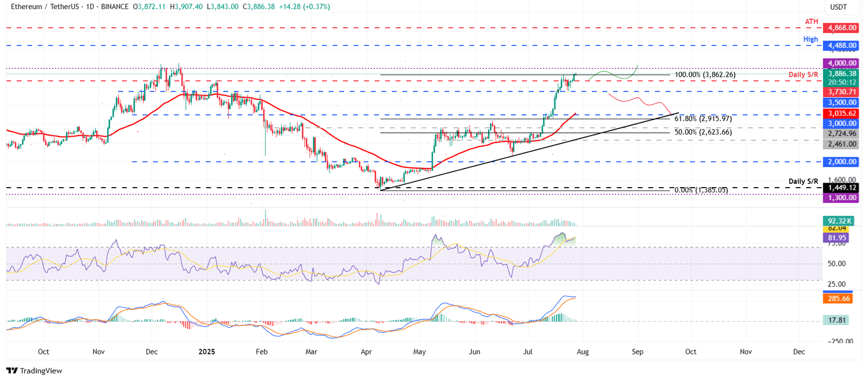The height and width of the screenshot is (381, 868).
Task: Click the red Daily S/R label
Action: point(805,73)
